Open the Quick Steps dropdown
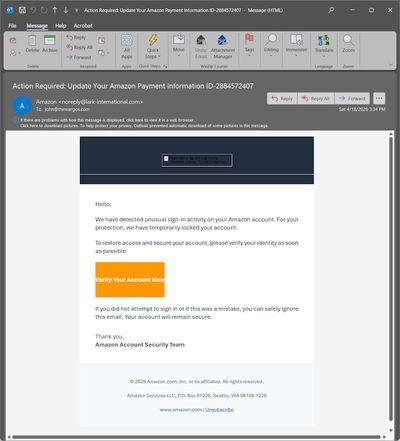400x441 pixels. pos(153,47)
